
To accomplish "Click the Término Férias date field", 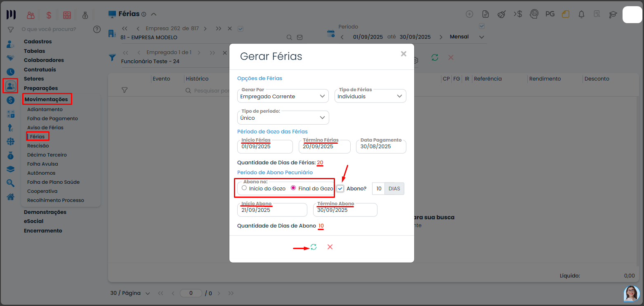I will [x=325, y=147].
